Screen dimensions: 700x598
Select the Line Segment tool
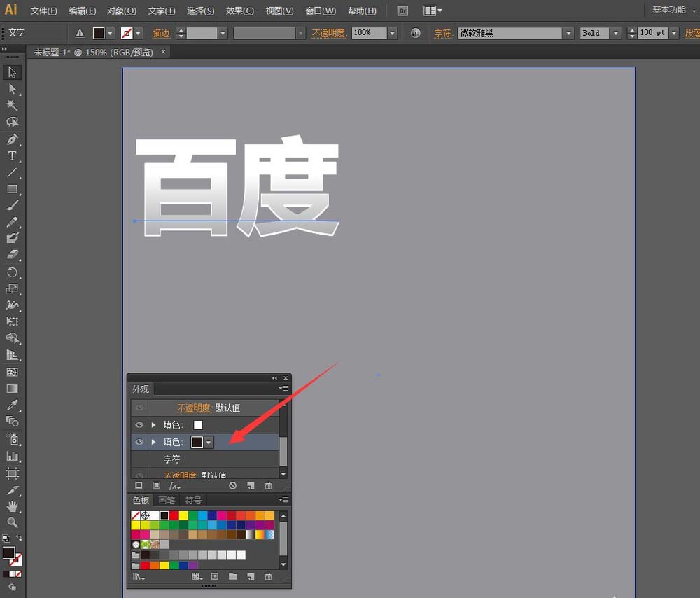(12, 172)
